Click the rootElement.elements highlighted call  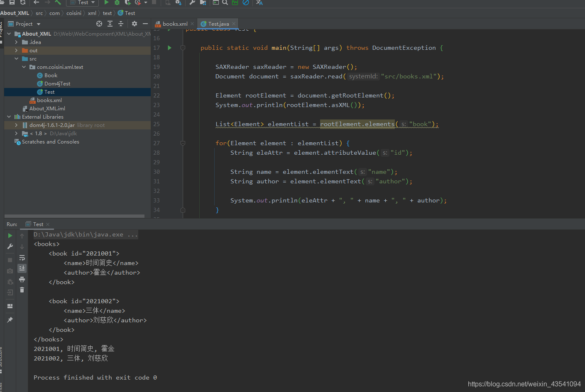tap(357, 124)
